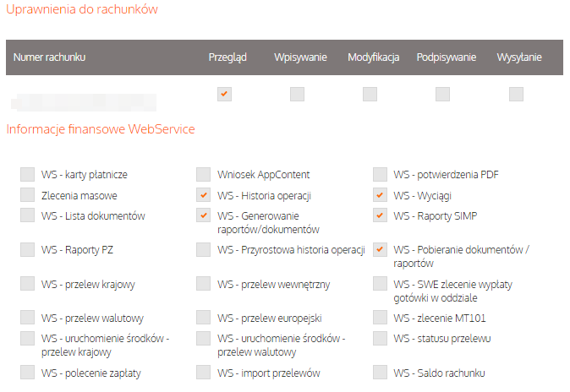570x392 pixels.
Task: Check WS - polecenie zapłaty
Action: coord(27,373)
